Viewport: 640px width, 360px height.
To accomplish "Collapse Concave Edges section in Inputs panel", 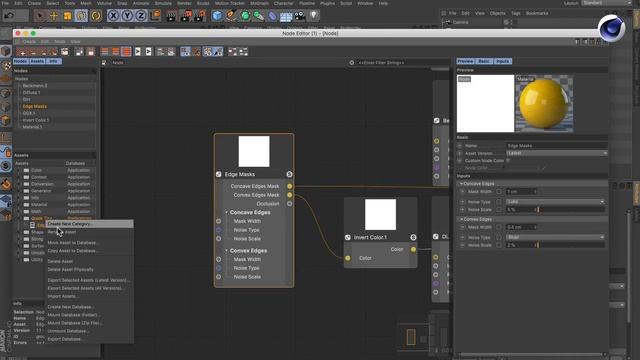I will 462,184.
